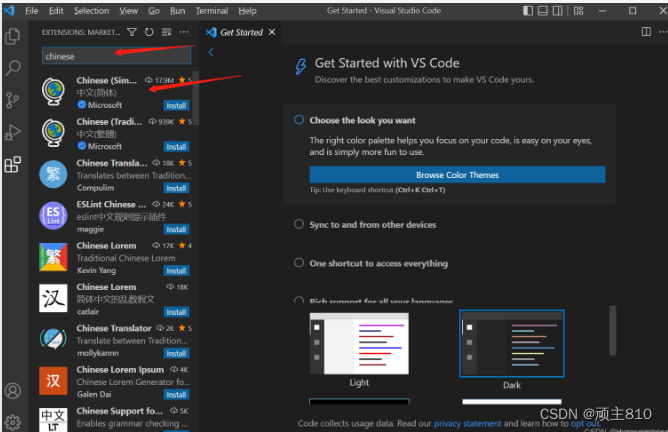Go back with the left chevron arrow
Viewport: 668px width, 432px height.
211,52
